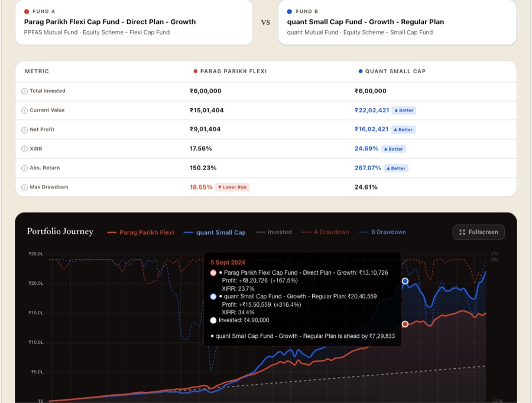Click PPFAS Mutual Fund subtitle text
The width and height of the screenshot is (532, 403).
(97, 32)
